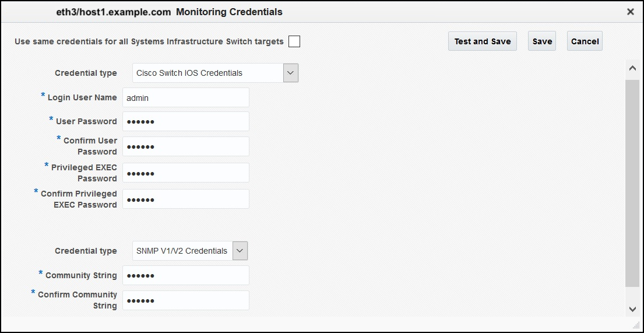Click the User Password field

coord(186,121)
